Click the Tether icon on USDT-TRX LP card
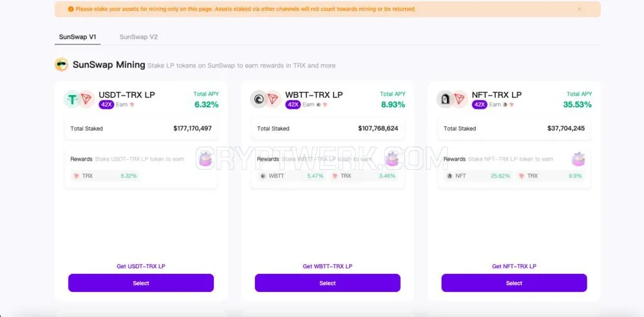The height and width of the screenshot is (317, 644). [72, 99]
